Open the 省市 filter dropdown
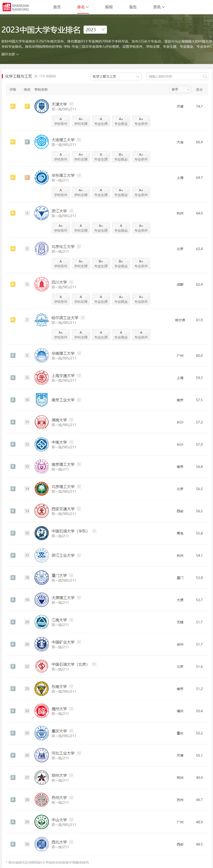 pos(180,89)
